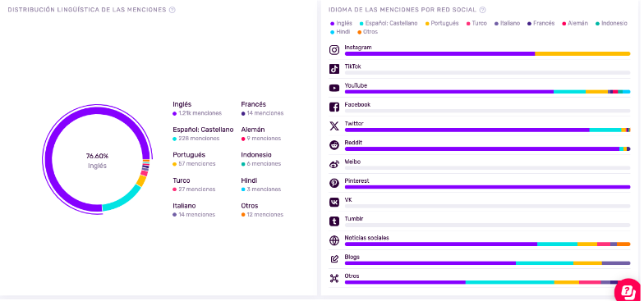Open the help chat bubble icon

[x=628, y=290]
